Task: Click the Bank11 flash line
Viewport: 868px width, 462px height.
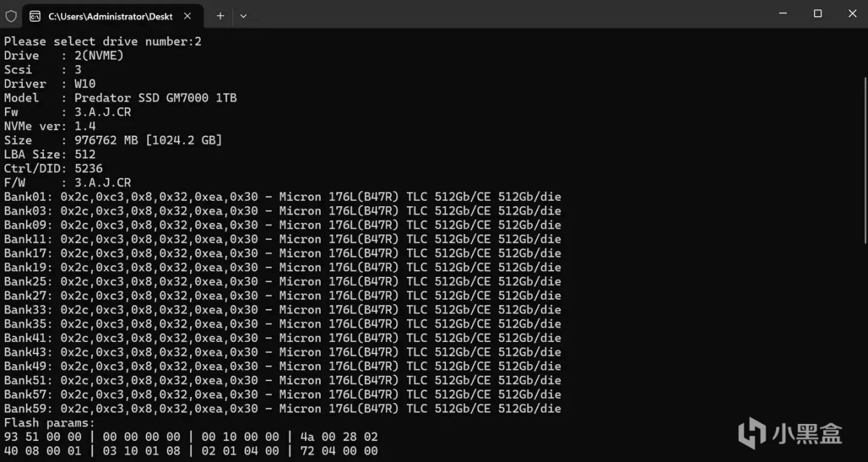Action: coord(282,239)
